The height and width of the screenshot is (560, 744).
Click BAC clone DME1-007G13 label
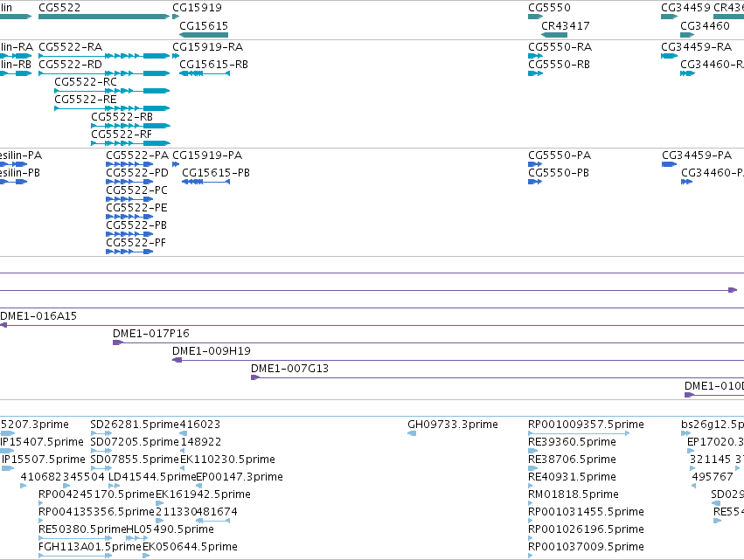(x=289, y=369)
